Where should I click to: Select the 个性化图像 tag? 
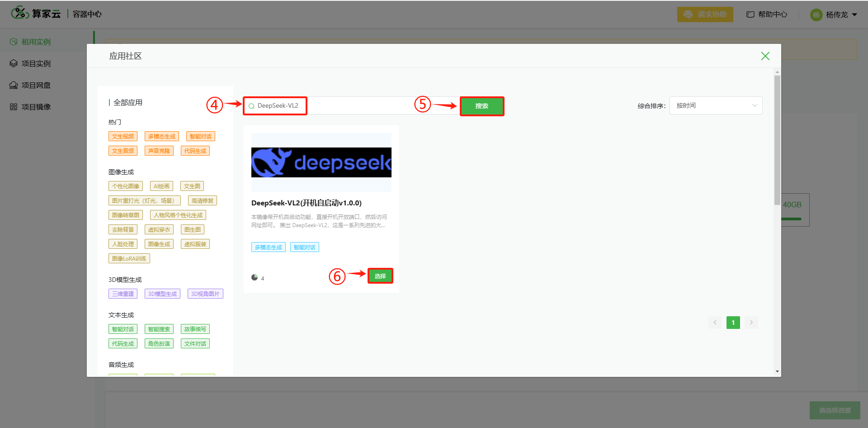[126, 186]
